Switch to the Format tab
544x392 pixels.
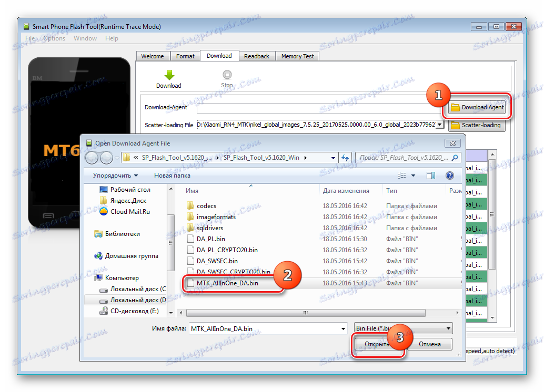[x=185, y=56]
